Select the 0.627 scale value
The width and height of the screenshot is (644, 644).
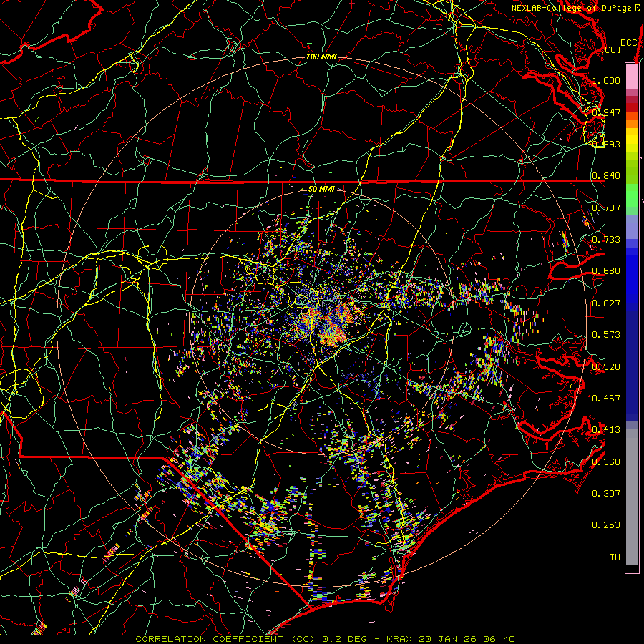coord(606,303)
